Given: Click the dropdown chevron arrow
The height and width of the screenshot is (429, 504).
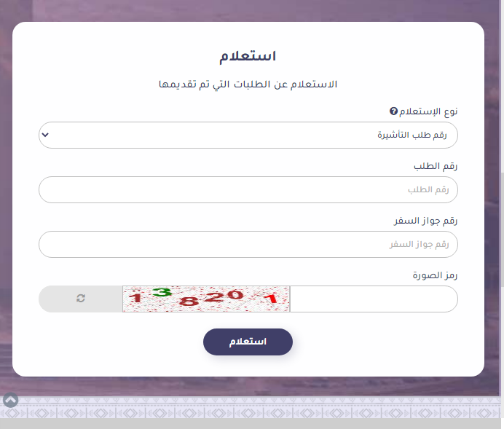Looking at the screenshot, I should [x=45, y=135].
